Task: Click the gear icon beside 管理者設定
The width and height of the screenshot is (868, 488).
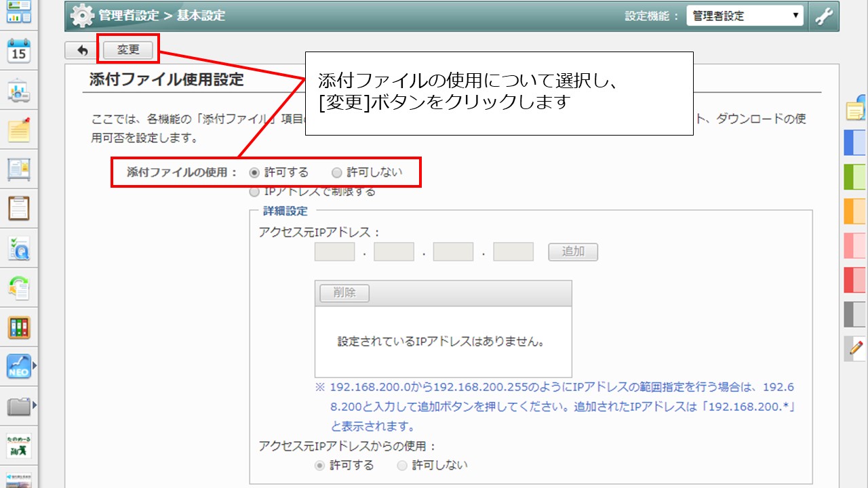Action: tap(83, 16)
